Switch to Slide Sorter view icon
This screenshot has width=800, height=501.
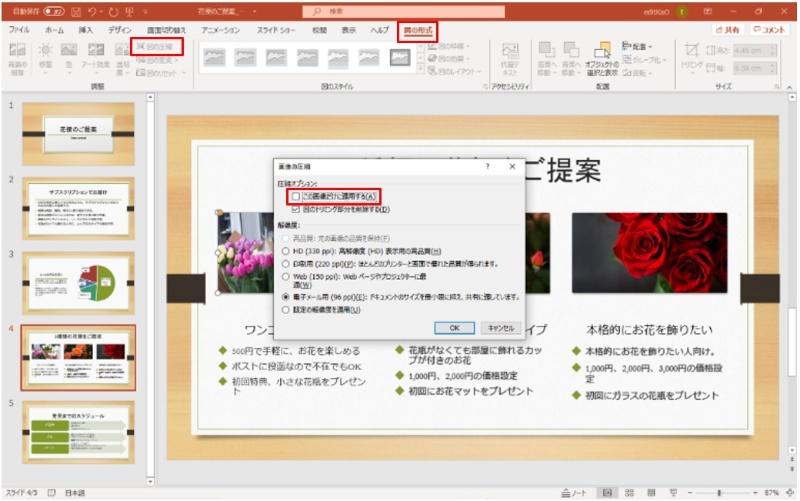point(629,493)
